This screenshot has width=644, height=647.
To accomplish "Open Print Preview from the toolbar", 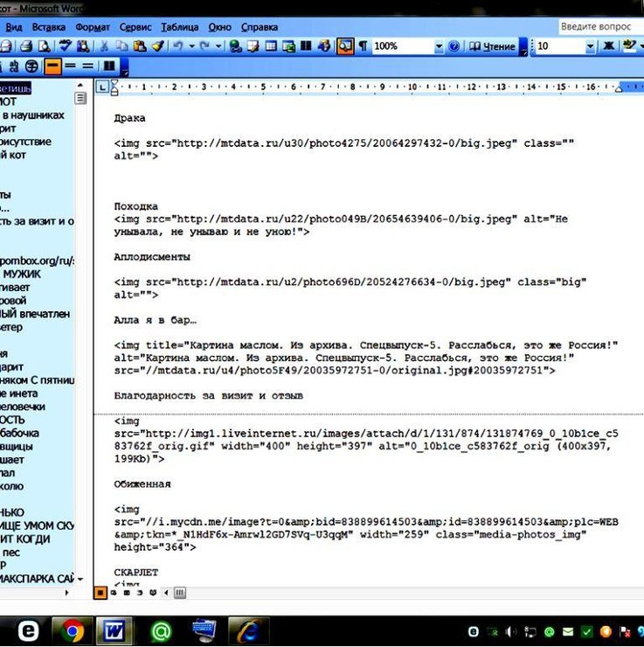I will [x=42, y=46].
